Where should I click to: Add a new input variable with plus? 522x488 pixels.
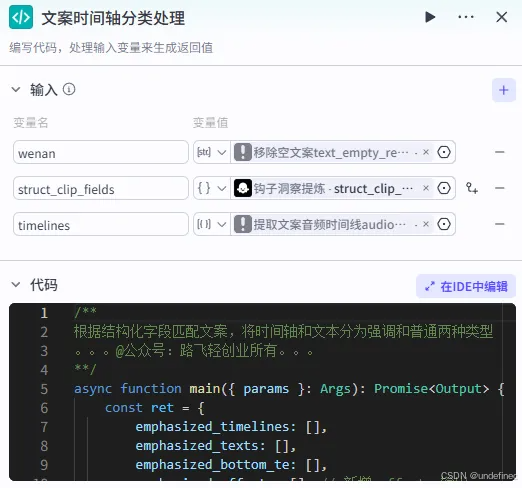(504, 90)
